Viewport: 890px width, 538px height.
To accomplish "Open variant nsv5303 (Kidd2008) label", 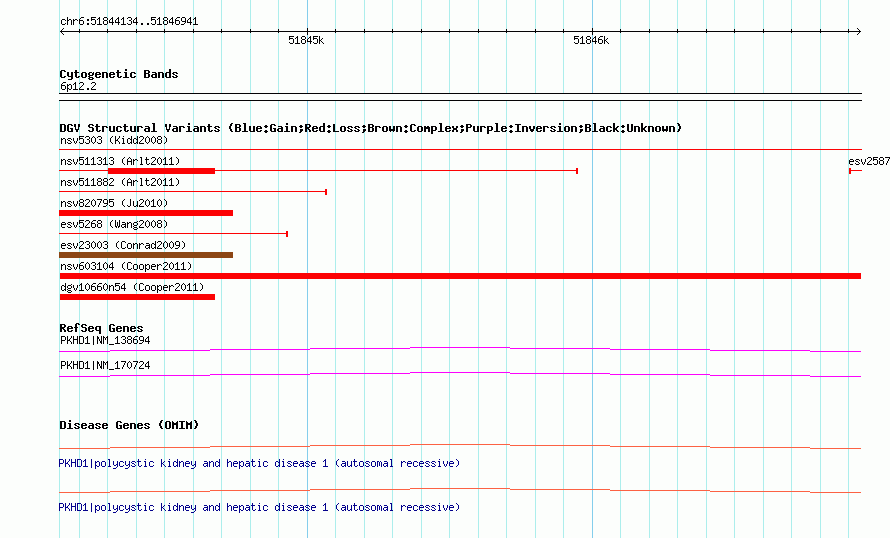I will click(114, 140).
